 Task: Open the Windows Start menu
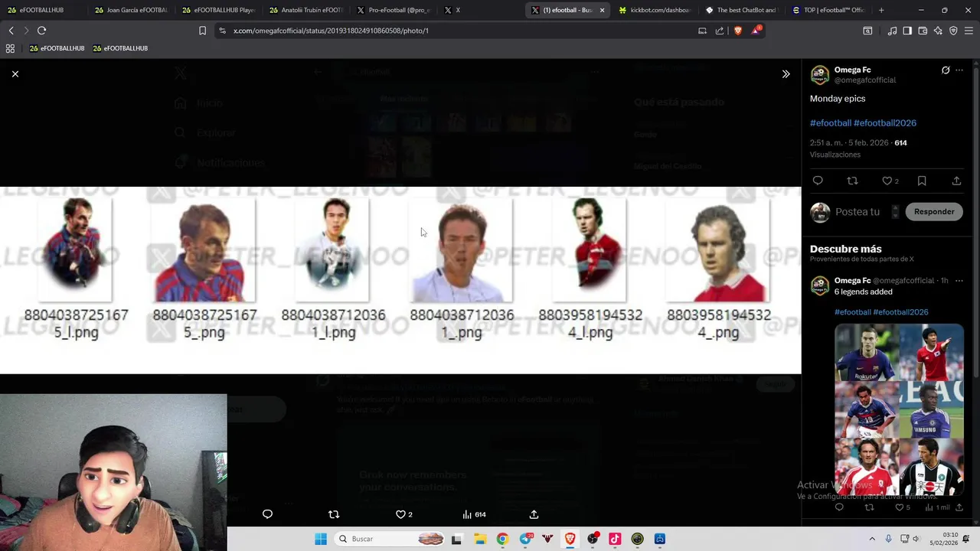[321, 539]
